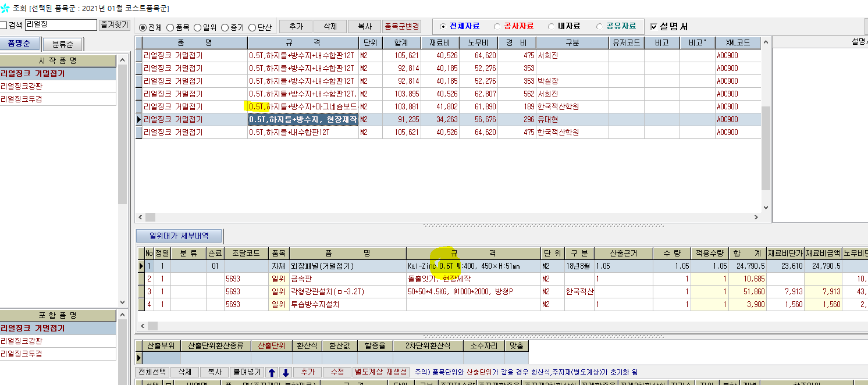Sort by the 합계 column header
The height and width of the screenshot is (385, 868).
(401, 43)
